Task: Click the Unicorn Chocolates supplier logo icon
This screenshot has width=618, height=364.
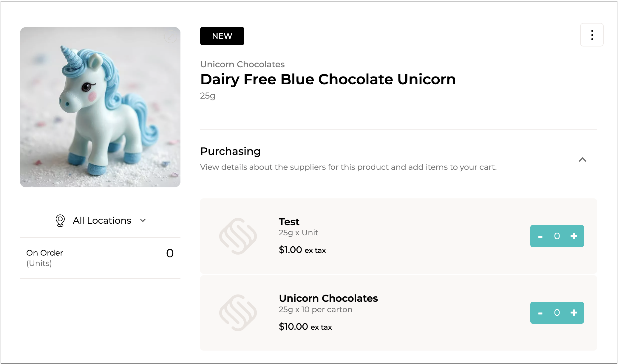Action: (x=238, y=313)
